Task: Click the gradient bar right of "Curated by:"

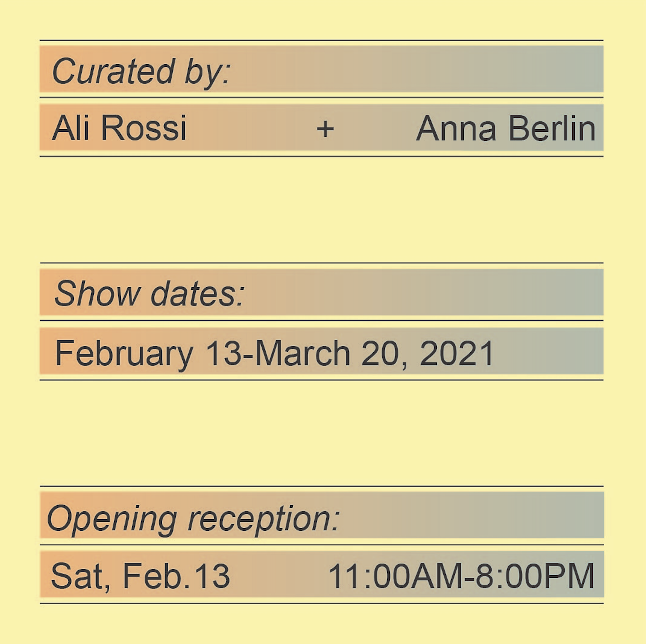Action: [418, 69]
